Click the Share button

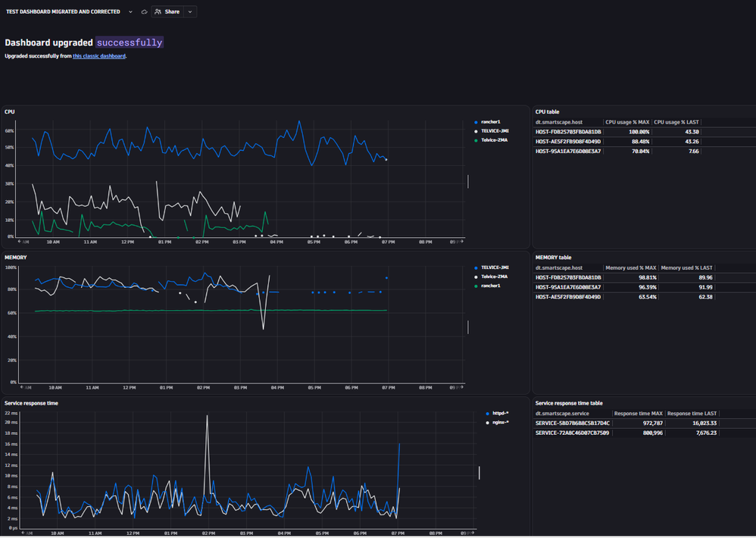167,11
